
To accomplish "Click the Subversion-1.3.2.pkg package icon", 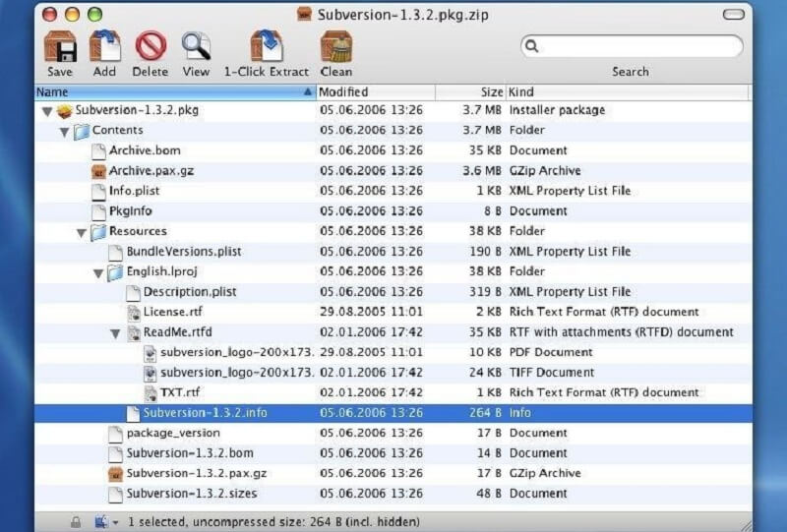I will [64, 110].
